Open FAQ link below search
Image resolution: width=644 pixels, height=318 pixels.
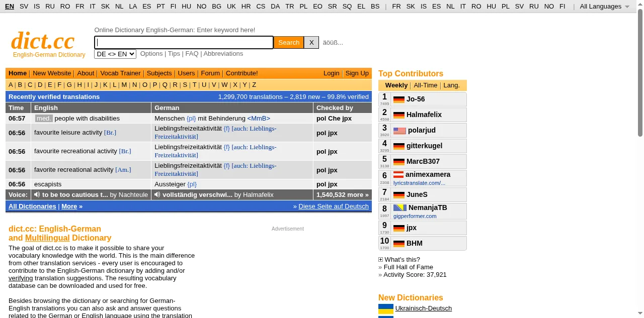coord(192,54)
